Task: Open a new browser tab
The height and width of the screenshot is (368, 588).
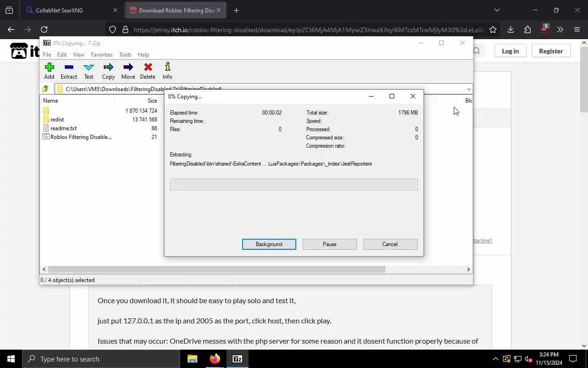Action: 236,10
